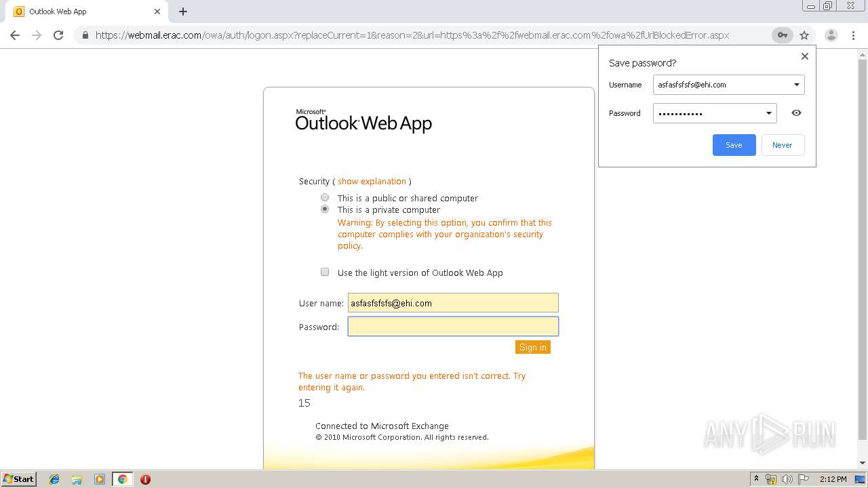
Task: Go forward to the next page
Action: click(37, 35)
